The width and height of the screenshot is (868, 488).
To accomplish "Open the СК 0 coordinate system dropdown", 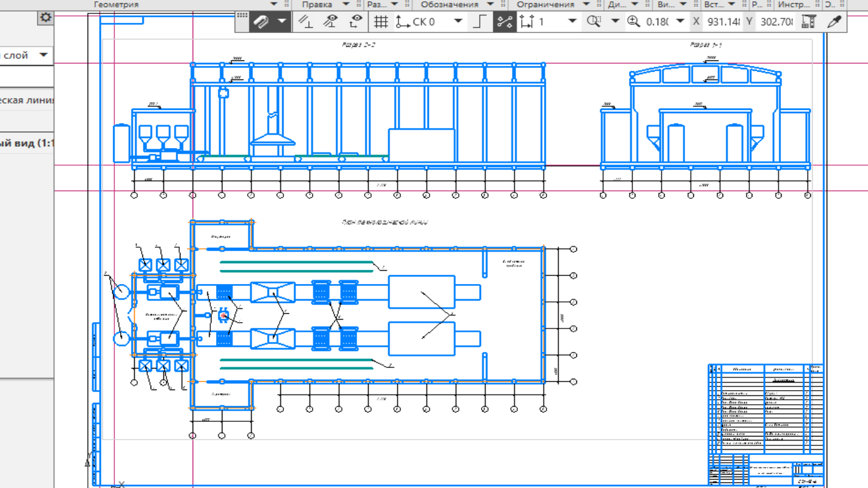I will coord(458,22).
